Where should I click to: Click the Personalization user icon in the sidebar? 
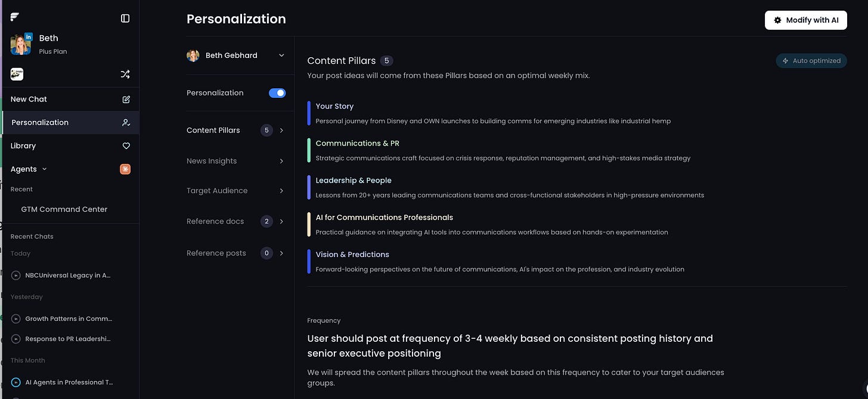[126, 123]
